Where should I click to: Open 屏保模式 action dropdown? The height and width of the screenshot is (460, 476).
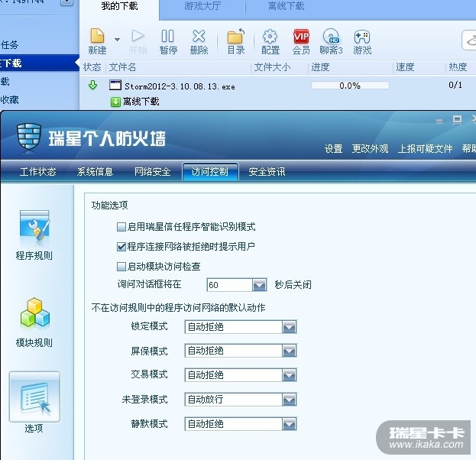289,351
